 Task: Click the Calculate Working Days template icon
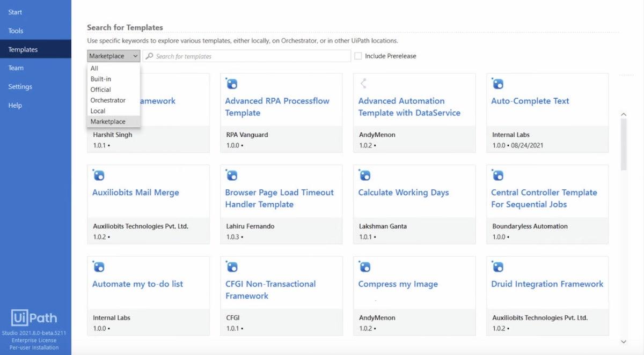tap(365, 175)
